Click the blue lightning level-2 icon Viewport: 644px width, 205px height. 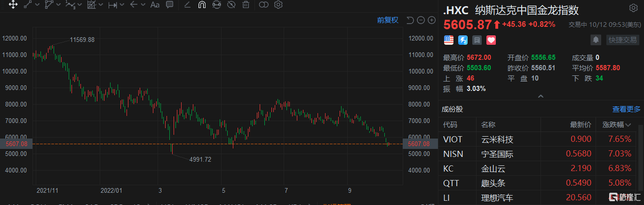click(x=463, y=40)
